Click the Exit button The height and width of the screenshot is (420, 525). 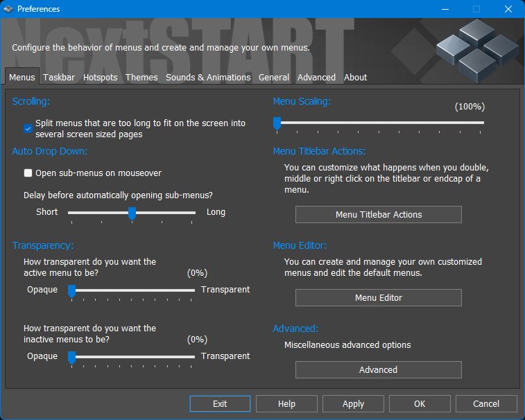[x=220, y=404]
